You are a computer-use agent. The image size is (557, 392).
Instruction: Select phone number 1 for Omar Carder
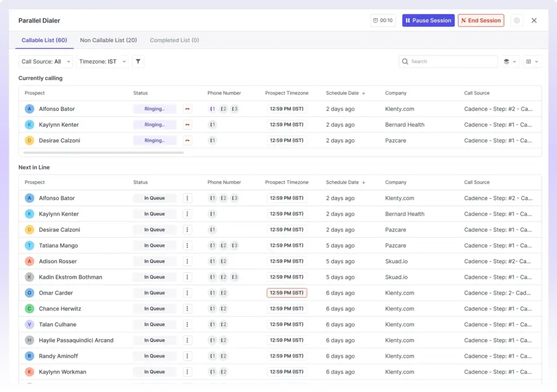coord(212,293)
